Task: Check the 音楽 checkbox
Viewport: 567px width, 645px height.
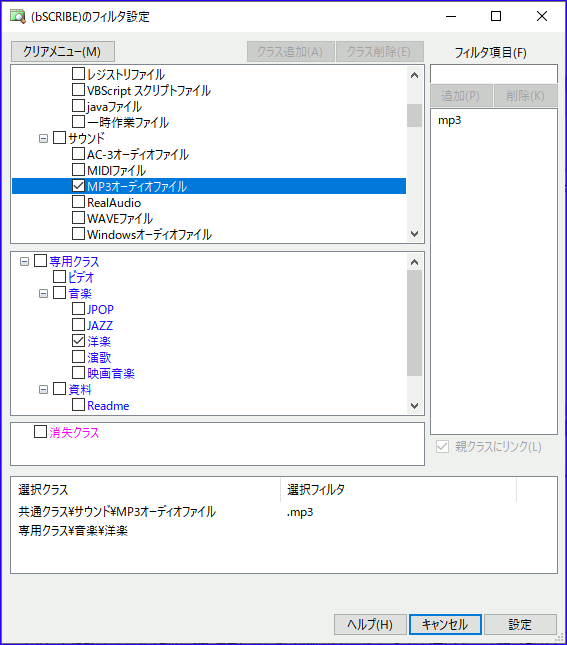Action: click(59, 293)
